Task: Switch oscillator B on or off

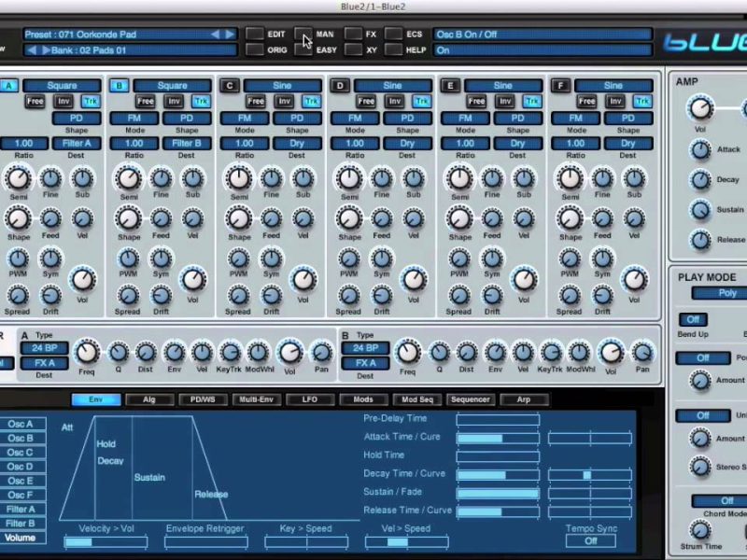Action: (x=120, y=86)
